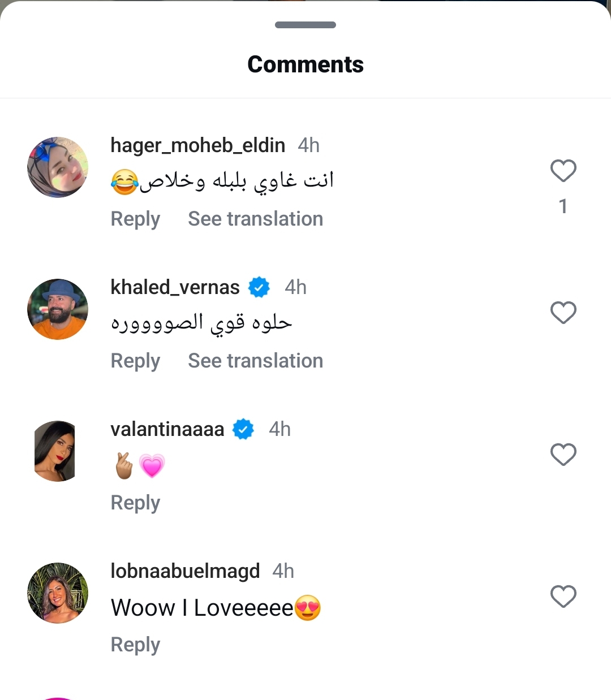Tap the lobnaabuelmagd username
This screenshot has width=611, height=700.
[x=185, y=572]
